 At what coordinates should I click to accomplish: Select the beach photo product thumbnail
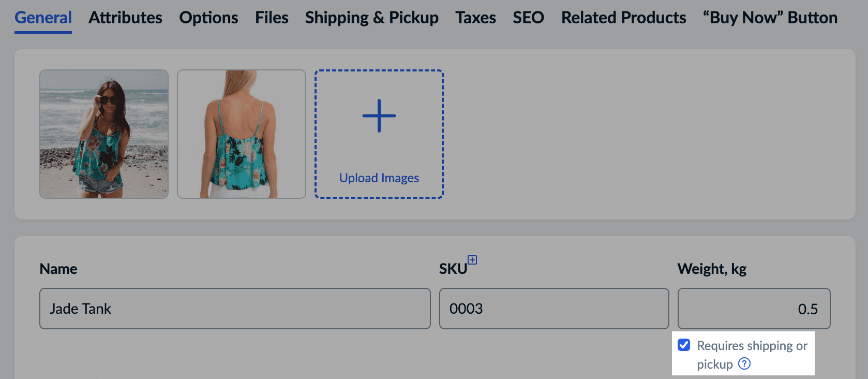(x=104, y=134)
